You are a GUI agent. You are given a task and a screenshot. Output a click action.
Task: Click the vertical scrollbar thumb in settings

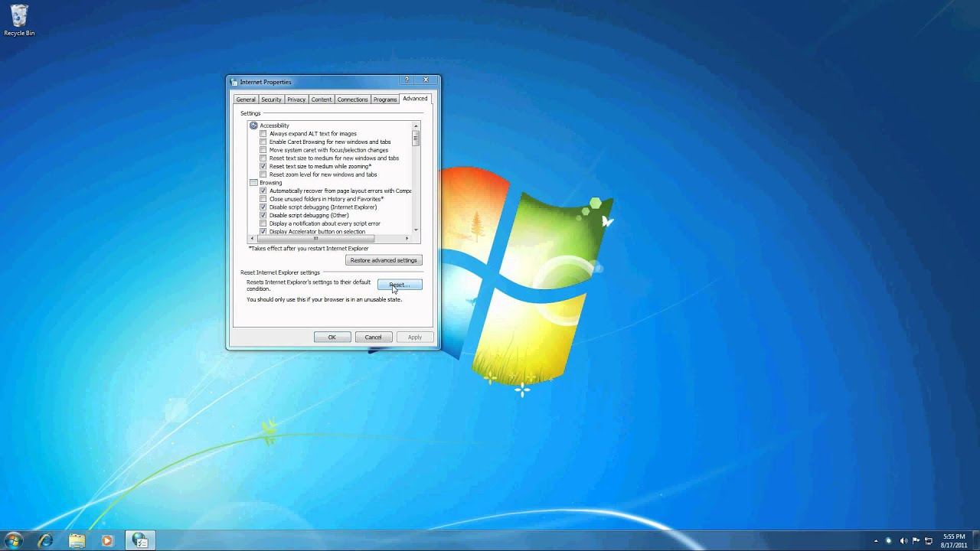click(x=416, y=138)
